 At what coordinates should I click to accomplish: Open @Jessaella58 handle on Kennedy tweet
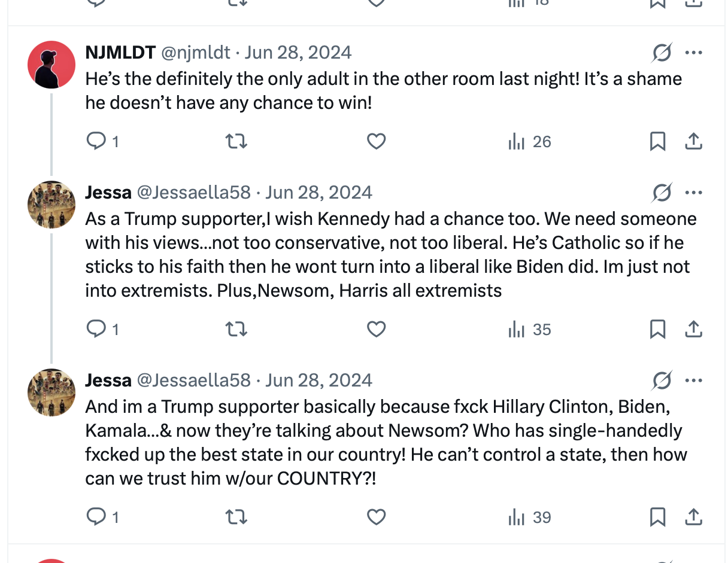tap(194, 193)
